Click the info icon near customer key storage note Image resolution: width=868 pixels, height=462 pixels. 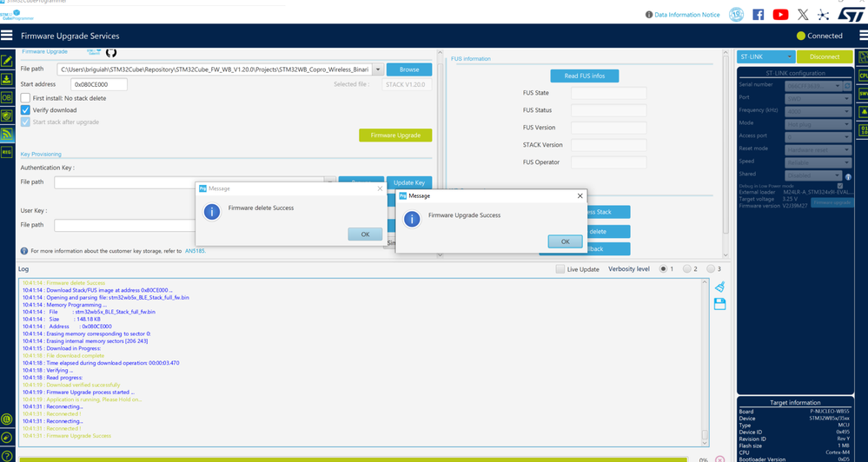click(x=24, y=251)
